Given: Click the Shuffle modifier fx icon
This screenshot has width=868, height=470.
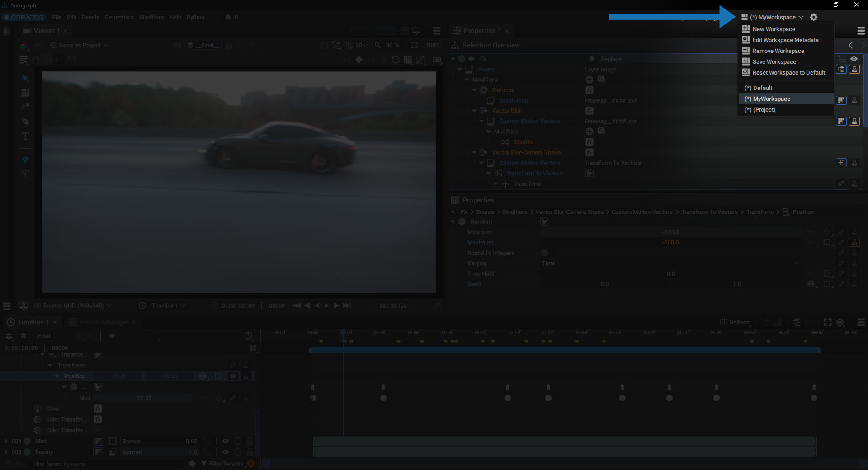Looking at the screenshot, I should tap(590, 142).
